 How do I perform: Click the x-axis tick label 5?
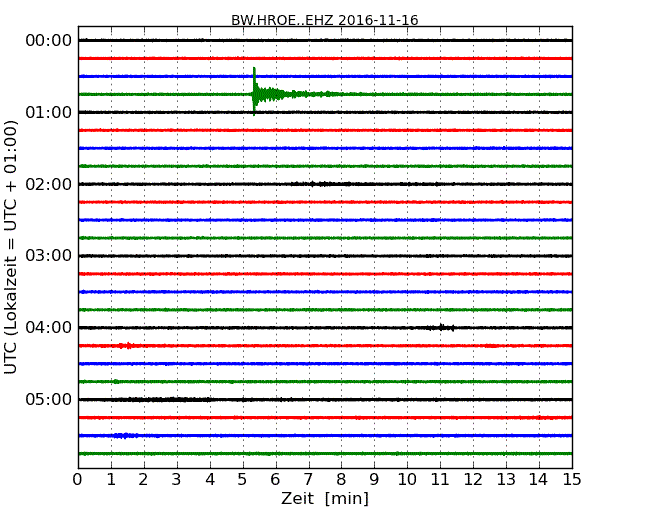(243, 480)
